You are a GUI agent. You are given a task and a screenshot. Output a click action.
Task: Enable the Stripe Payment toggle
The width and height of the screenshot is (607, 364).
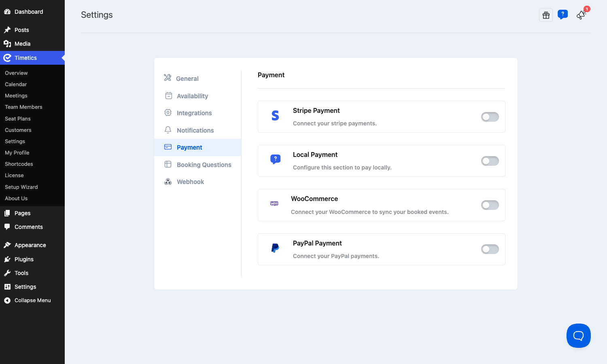coord(490,117)
